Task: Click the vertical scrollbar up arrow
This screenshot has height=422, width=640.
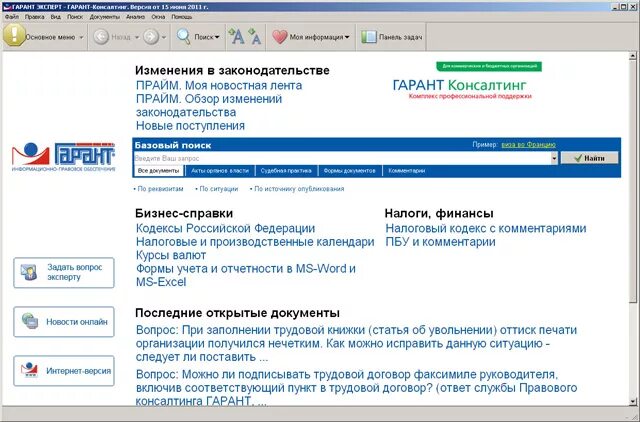Action: pos(633,56)
